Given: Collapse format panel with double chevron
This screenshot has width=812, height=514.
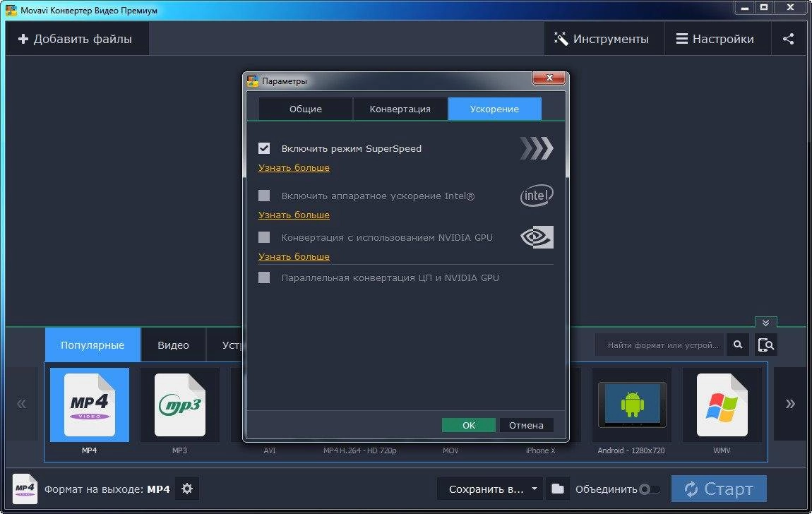Looking at the screenshot, I should coord(765,323).
